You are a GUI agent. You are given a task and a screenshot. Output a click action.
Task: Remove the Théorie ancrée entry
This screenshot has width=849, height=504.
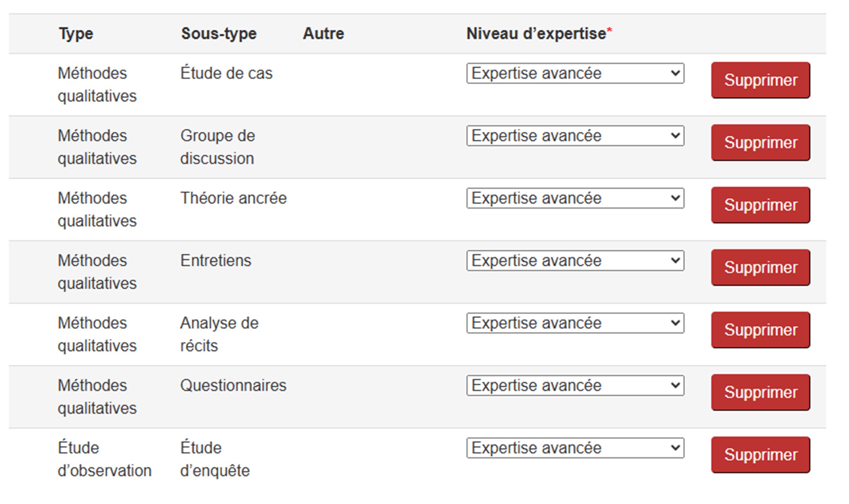point(760,205)
